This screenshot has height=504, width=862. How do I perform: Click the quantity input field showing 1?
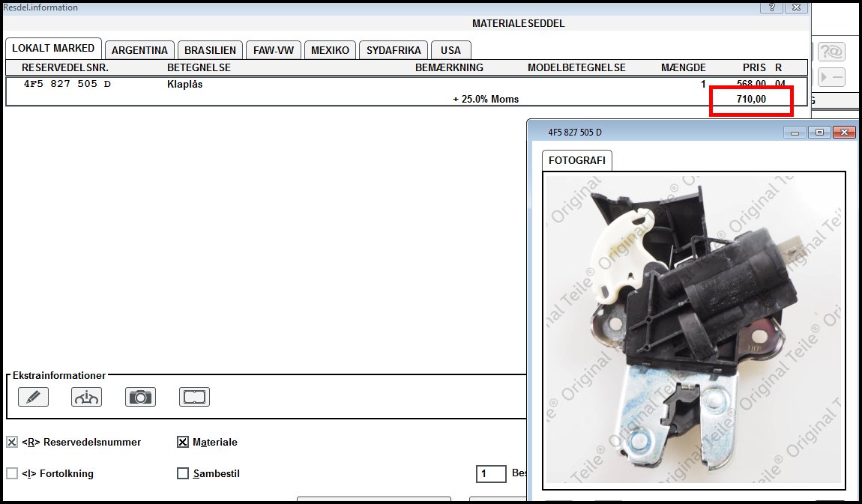(491, 473)
